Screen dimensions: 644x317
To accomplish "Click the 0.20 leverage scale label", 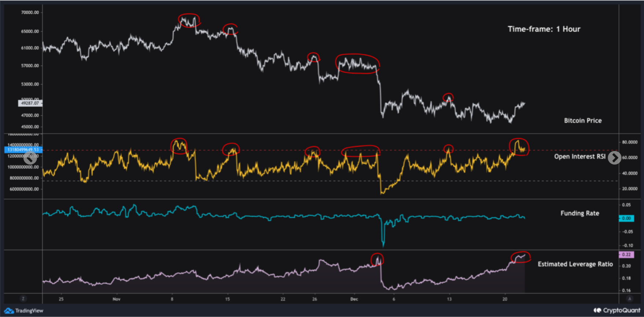I will (x=626, y=266).
